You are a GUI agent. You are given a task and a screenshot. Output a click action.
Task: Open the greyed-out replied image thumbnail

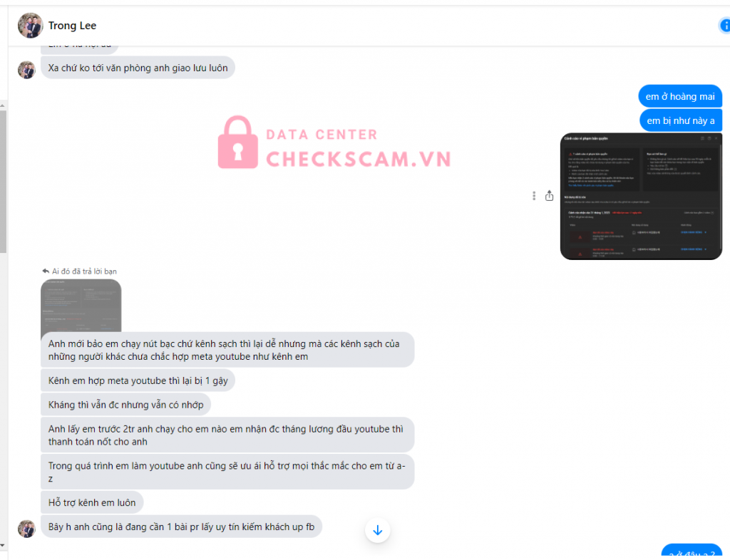point(81,306)
